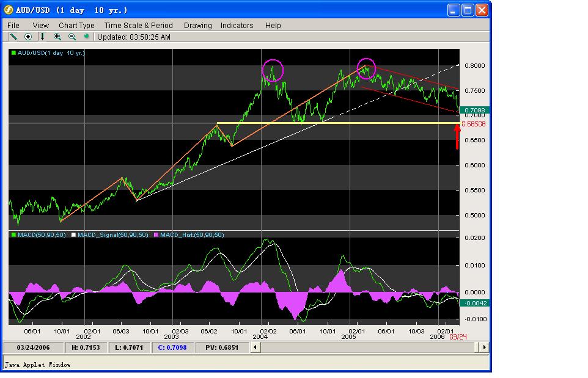Click the white MACD_Signal legend marker
The height and width of the screenshot is (378, 588).
(x=73, y=235)
